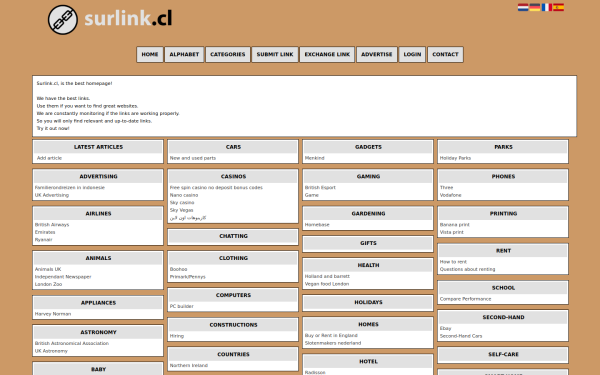This screenshot has width=600, height=375.
Task: Open the CASINOS category header
Action: (x=233, y=176)
